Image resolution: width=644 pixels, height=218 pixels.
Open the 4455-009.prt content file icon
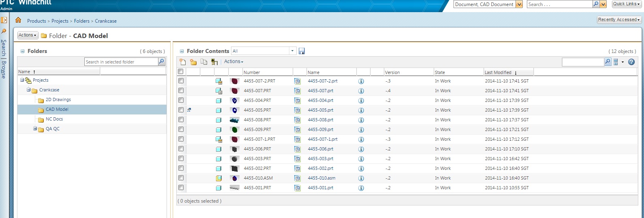coord(297,130)
